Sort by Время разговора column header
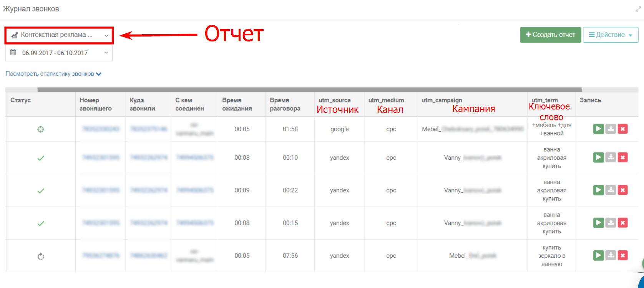This screenshot has width=644, height=288. [285, 104]
